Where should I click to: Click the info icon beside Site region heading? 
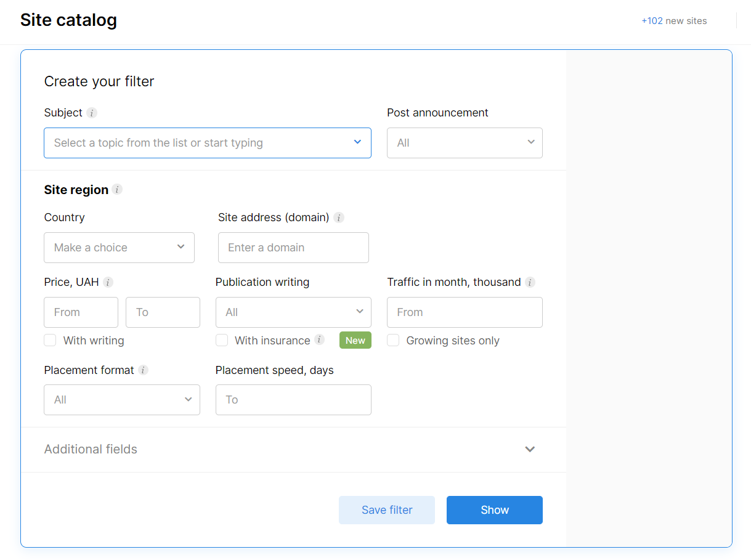tap(117, 190)
